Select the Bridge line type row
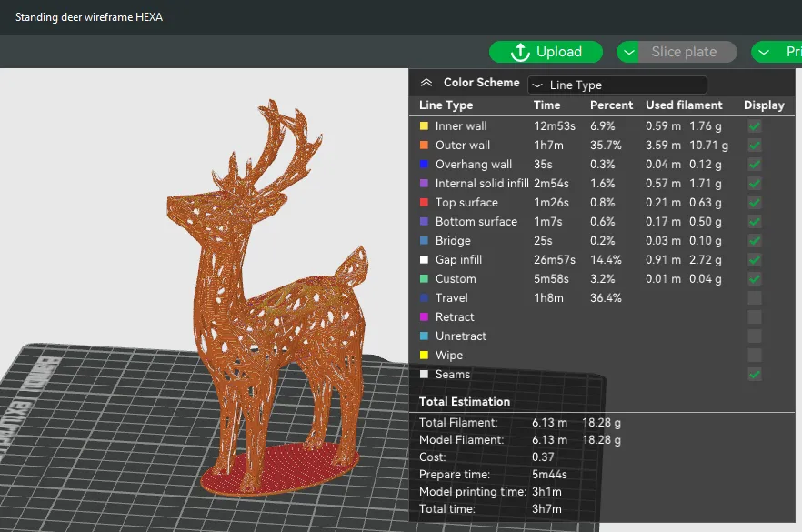 tap(453, 241)
